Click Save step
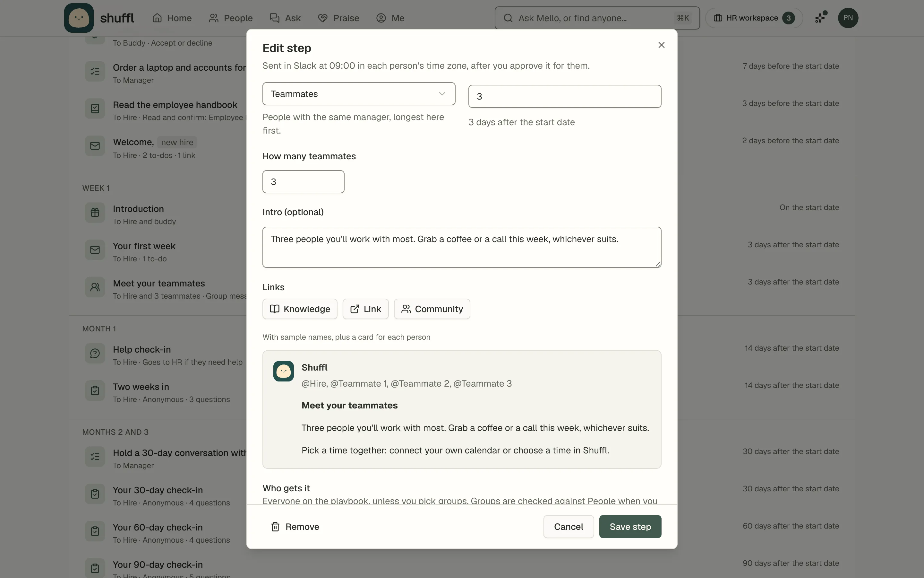924x578 pixels. coord(630,527)
